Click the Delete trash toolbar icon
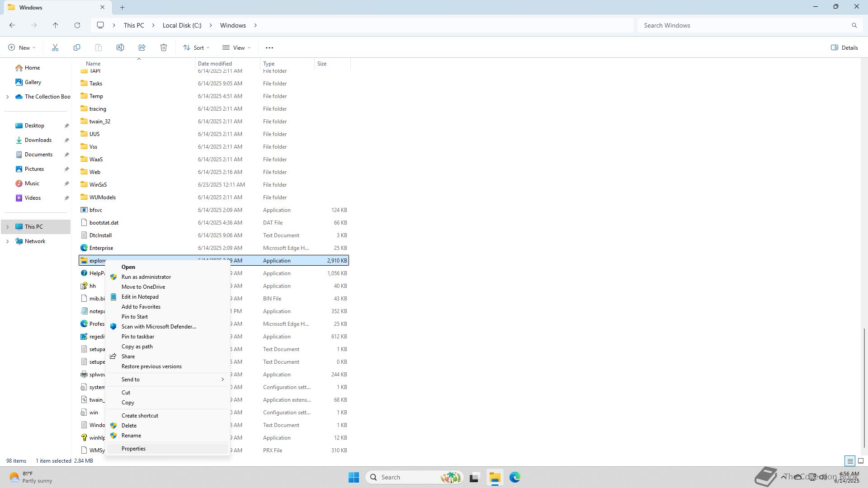The width and height of the screenshot is (868, 488). click(164, 47)
